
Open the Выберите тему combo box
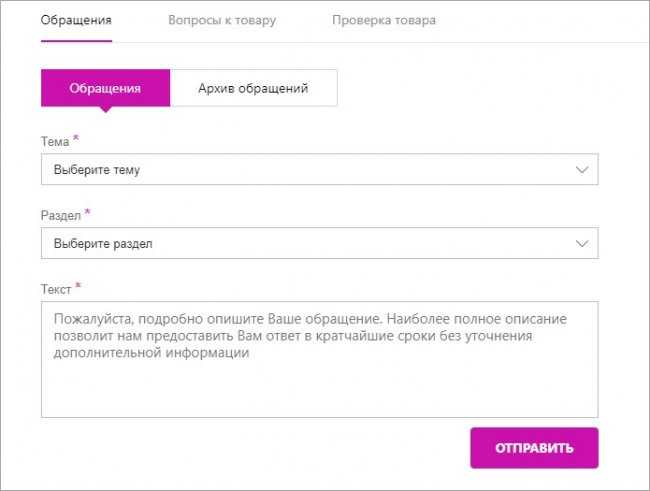click(x=320, y=169)
